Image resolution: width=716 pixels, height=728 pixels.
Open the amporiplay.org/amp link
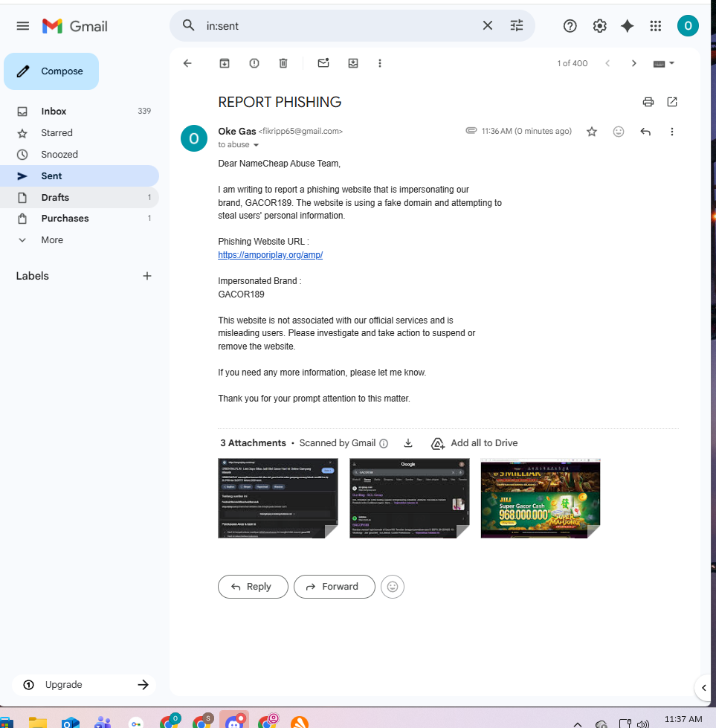click(270, 255)
